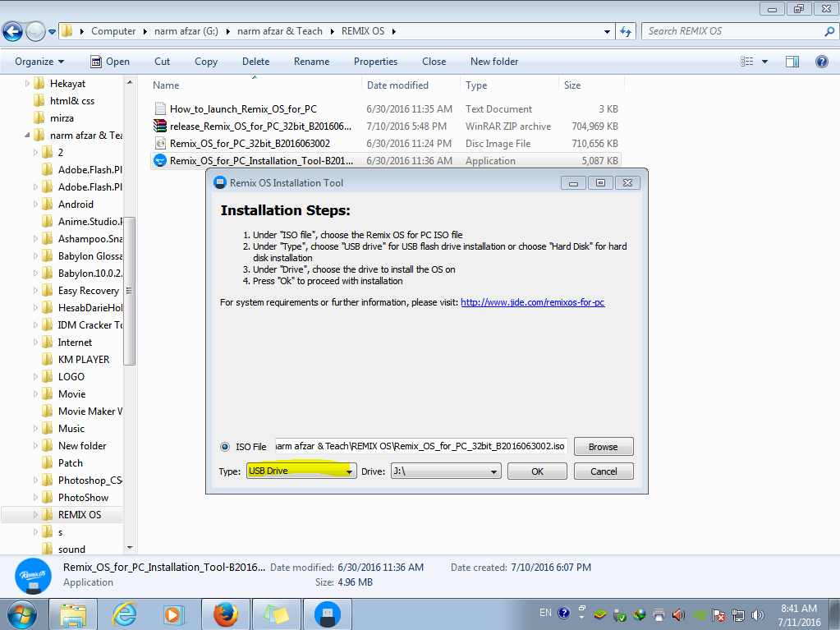
Task: Click the folder tree scroll down arrow
Action: pos(129,548)
